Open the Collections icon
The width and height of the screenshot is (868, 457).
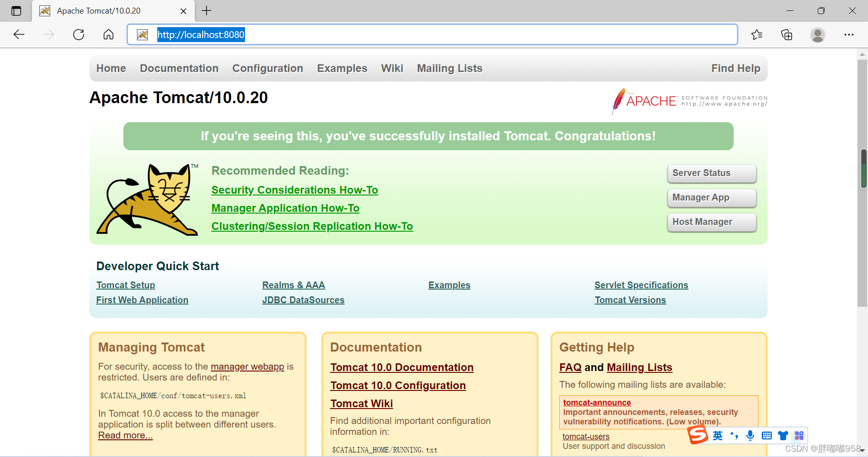(787, 34)
